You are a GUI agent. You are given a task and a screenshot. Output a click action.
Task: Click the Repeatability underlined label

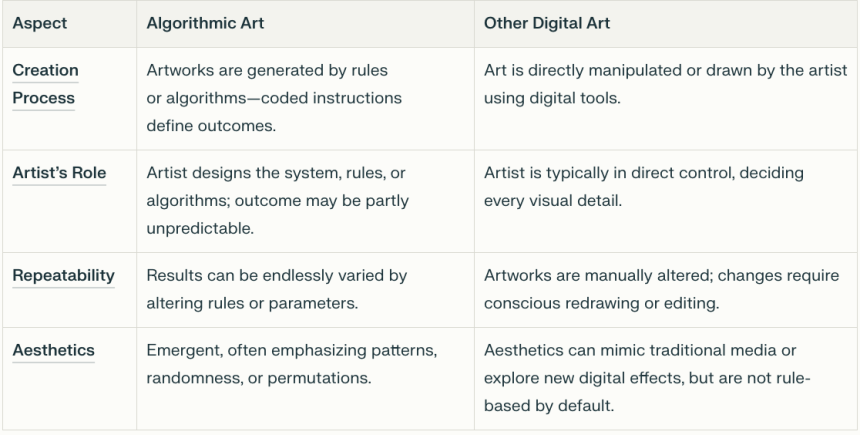click(64, 275)
